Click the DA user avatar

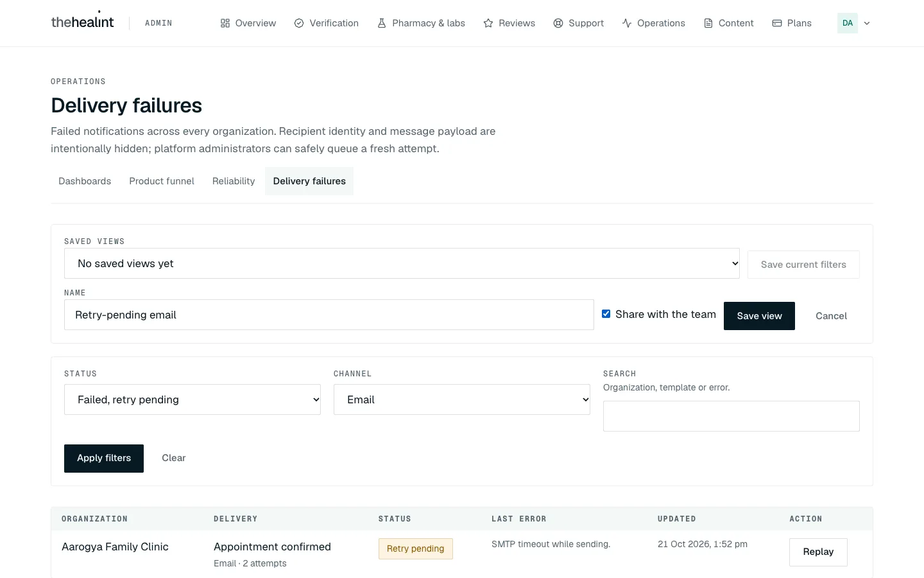(x=848, y=23)
